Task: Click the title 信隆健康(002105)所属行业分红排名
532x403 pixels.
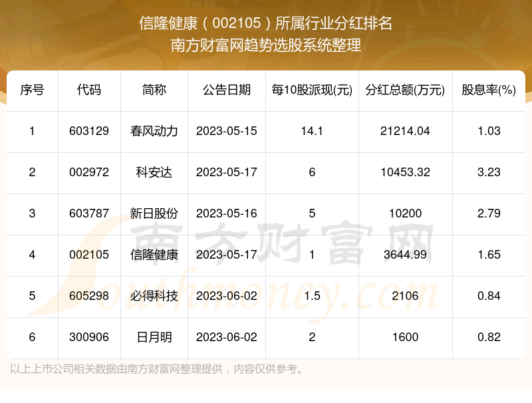Action: [265, 23]
